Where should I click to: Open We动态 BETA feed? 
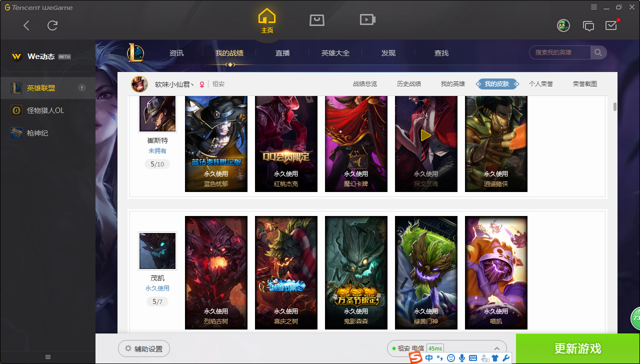coord(47,56)
